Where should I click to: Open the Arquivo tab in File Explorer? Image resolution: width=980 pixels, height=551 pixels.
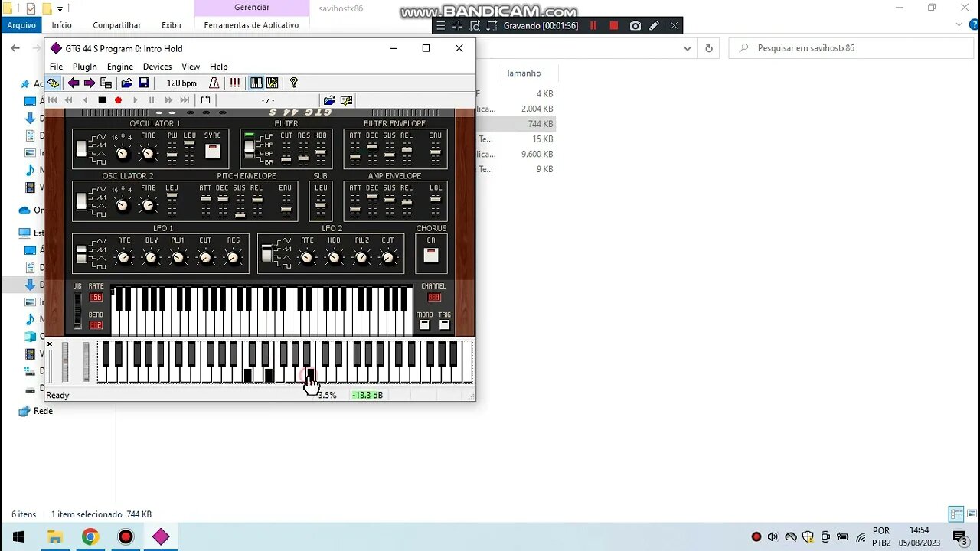point(21,25)
